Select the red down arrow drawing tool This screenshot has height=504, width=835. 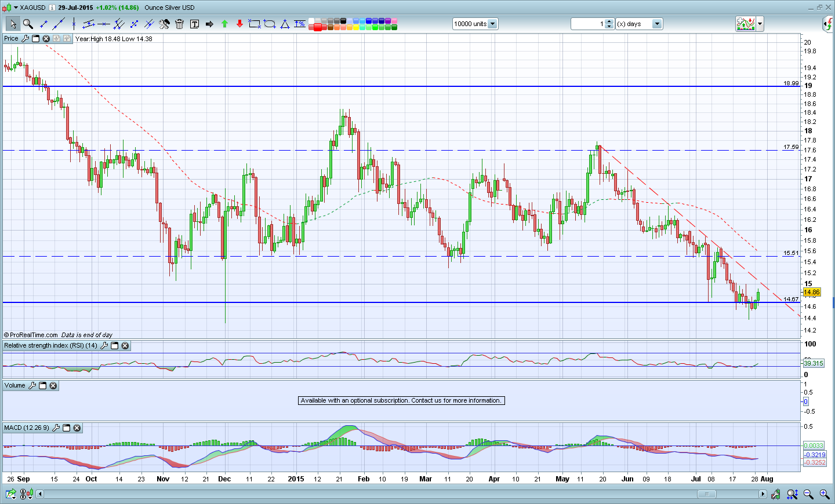tap(239, 24)
